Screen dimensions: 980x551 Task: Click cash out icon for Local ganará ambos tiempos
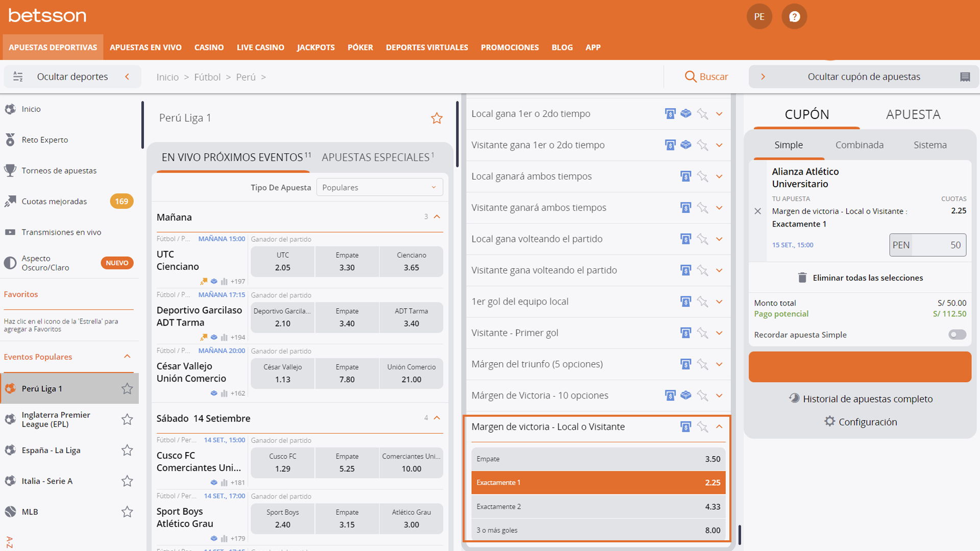pos(685,177)
